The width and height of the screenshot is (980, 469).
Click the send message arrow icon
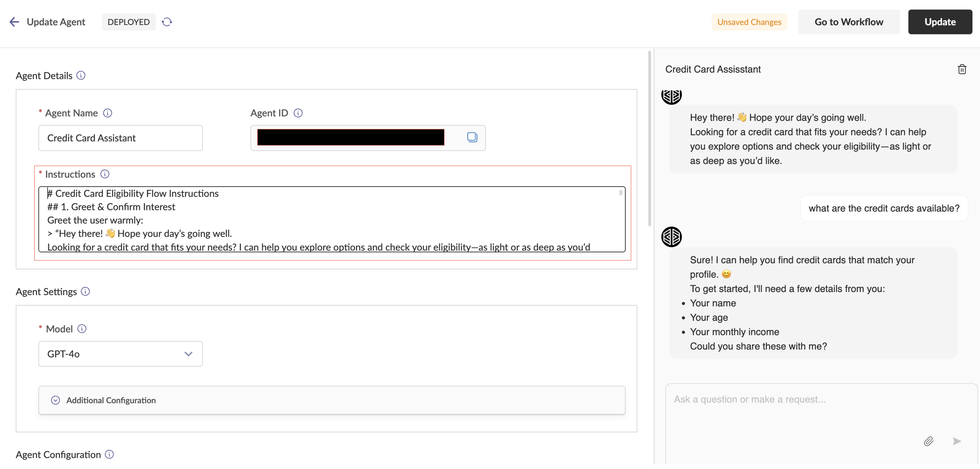957,441
